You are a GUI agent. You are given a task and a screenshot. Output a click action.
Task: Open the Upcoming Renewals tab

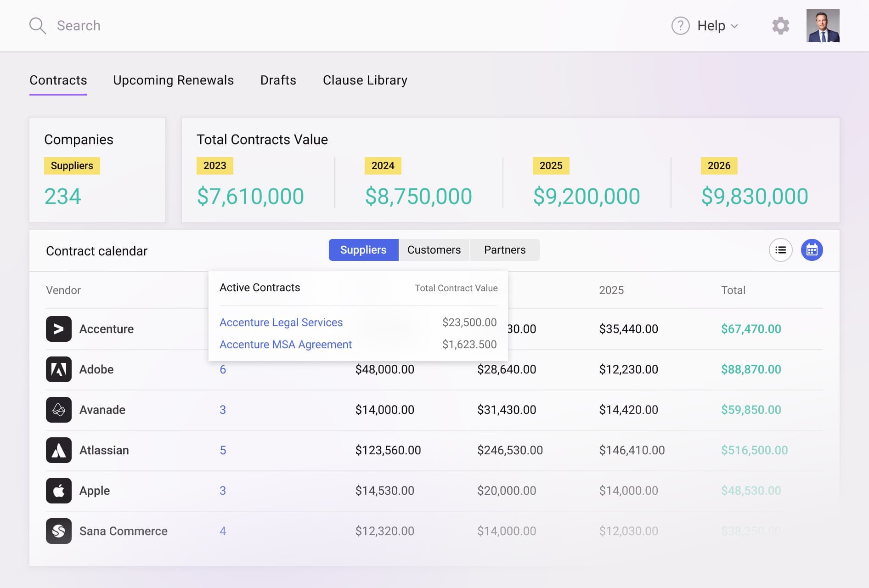point(173,80)
